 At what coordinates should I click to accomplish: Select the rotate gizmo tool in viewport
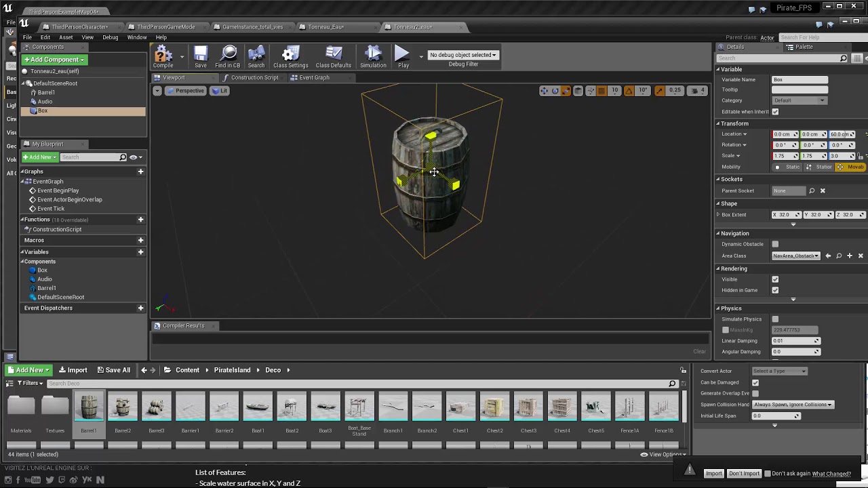coord(555,91)
